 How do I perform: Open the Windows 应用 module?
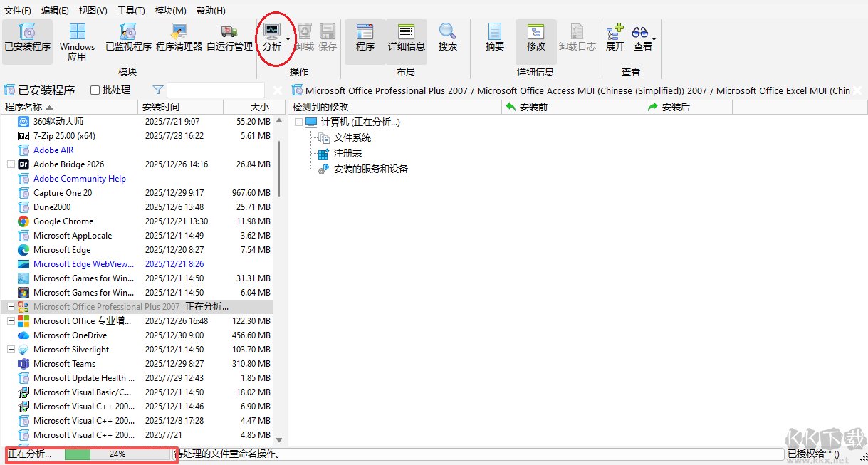pos(77,42)
